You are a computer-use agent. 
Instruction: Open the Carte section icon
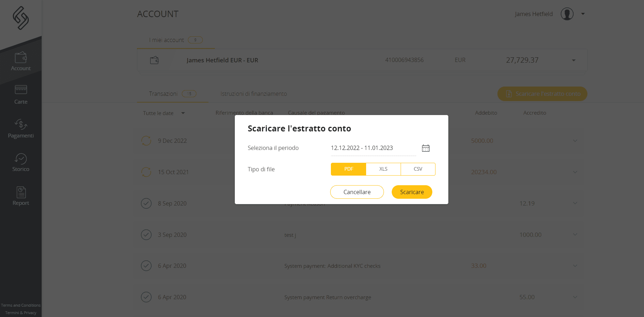[21, 90]
